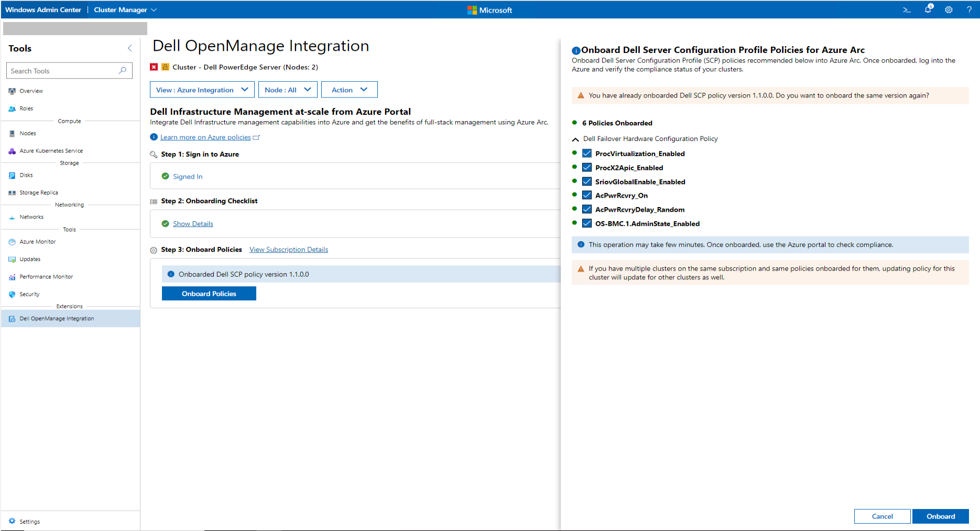This screenshot has height=531, width=980.
Task: Click the Onboard button
Action: pyautogui.click(x=940, y=516)
